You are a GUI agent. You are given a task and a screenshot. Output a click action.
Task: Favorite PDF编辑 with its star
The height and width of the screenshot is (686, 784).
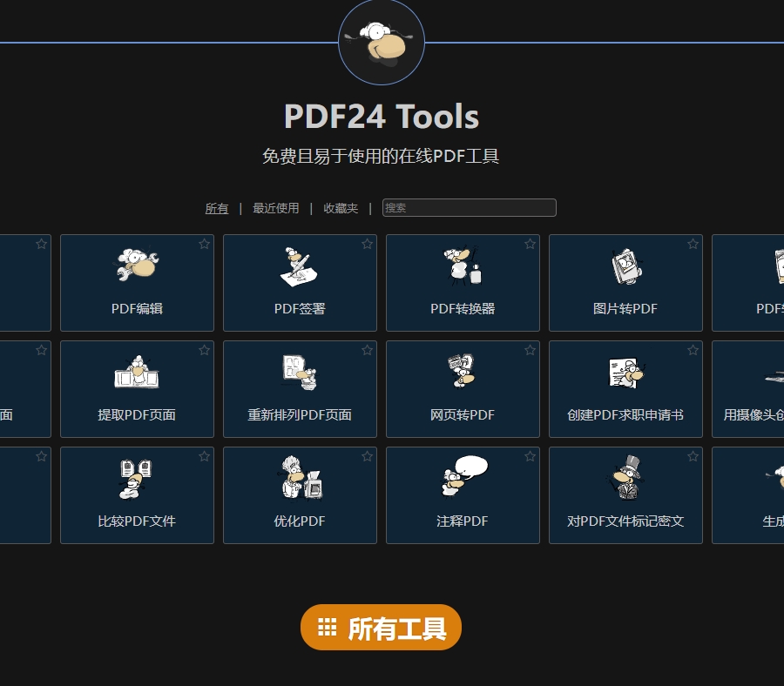[204, 244]
